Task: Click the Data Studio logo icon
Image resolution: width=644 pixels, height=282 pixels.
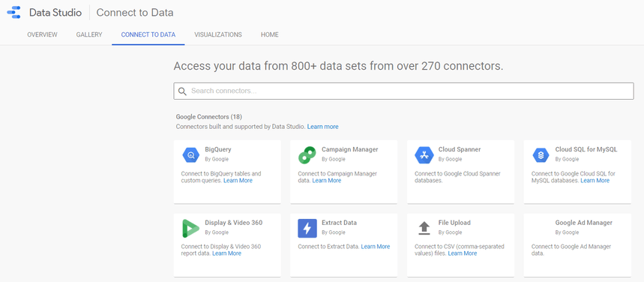Action: pyautogui.click(x=13, y=12)
